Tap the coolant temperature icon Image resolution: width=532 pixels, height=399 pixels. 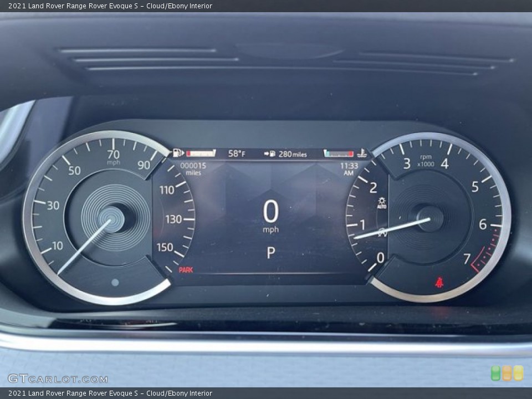(362, 154)
